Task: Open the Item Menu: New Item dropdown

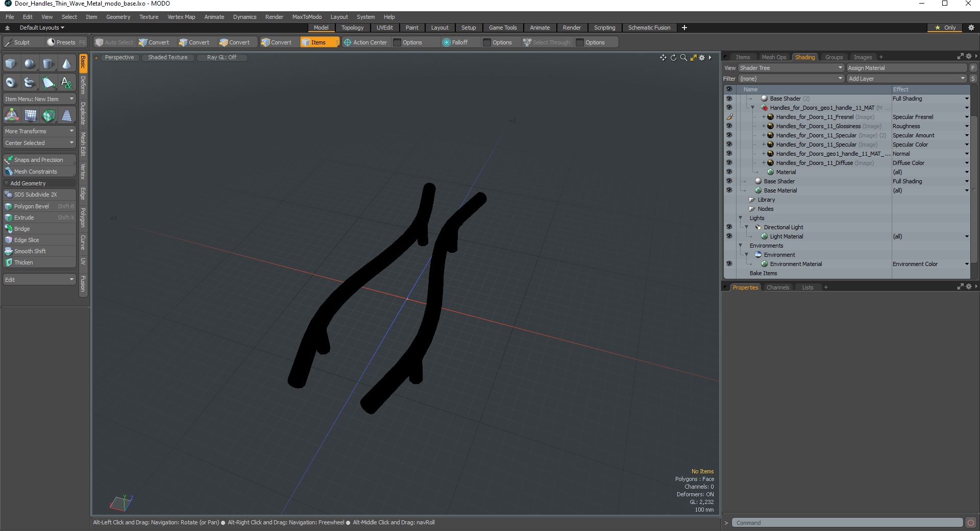Action: point(39,99)
